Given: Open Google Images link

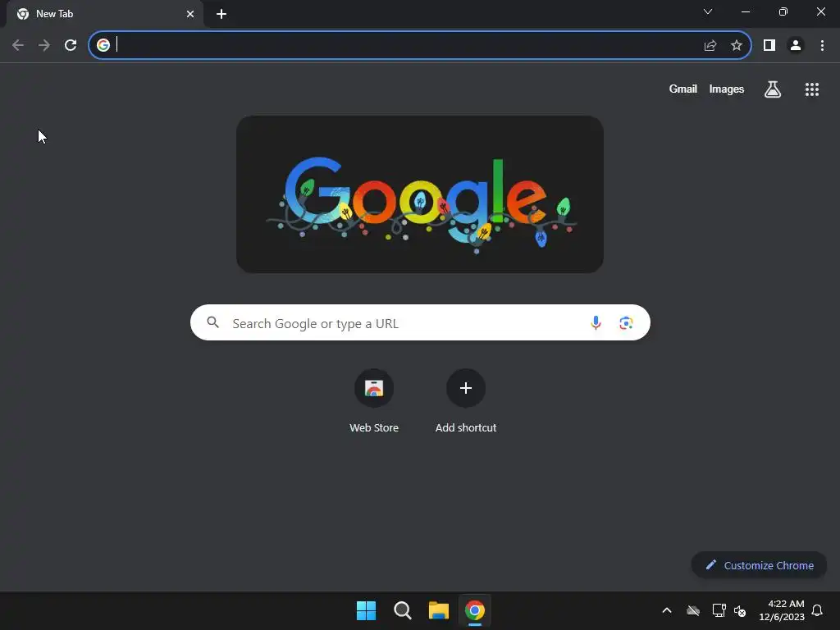Looking at the screenshot, I should tap(727, 89).
